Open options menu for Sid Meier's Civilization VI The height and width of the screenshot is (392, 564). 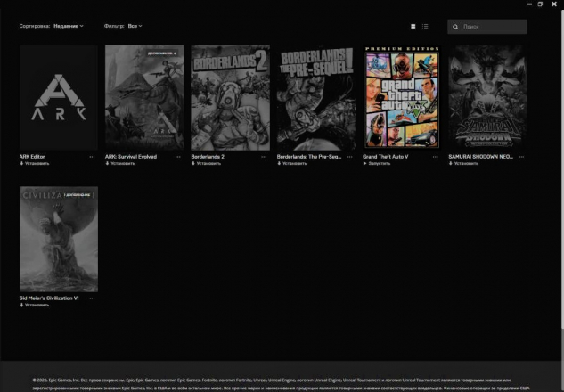pos(92,298)
